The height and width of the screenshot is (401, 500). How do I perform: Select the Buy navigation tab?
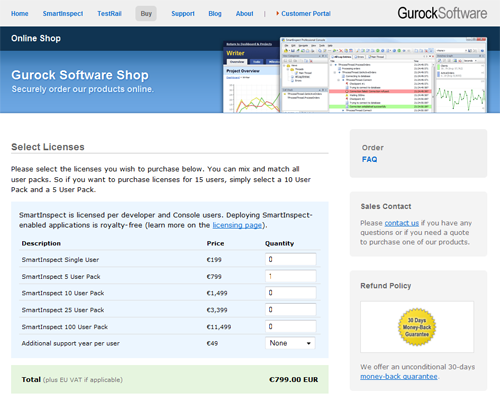146,14
